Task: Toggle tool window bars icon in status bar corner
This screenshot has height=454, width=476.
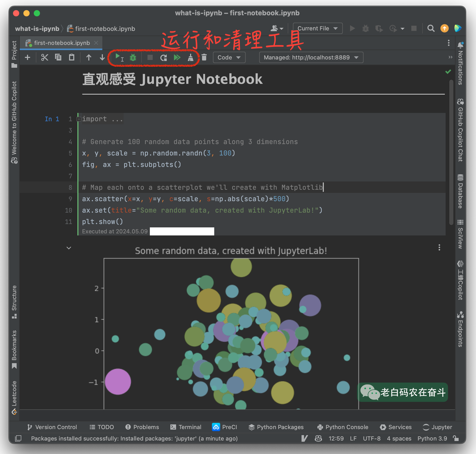Action: (x=18, y=438)
